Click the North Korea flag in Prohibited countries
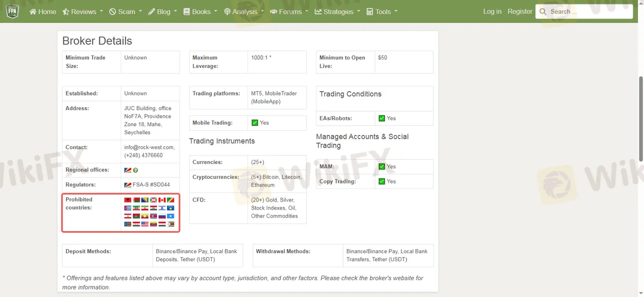644x297 pixels. pyautogui.click(x=153, y=216)
